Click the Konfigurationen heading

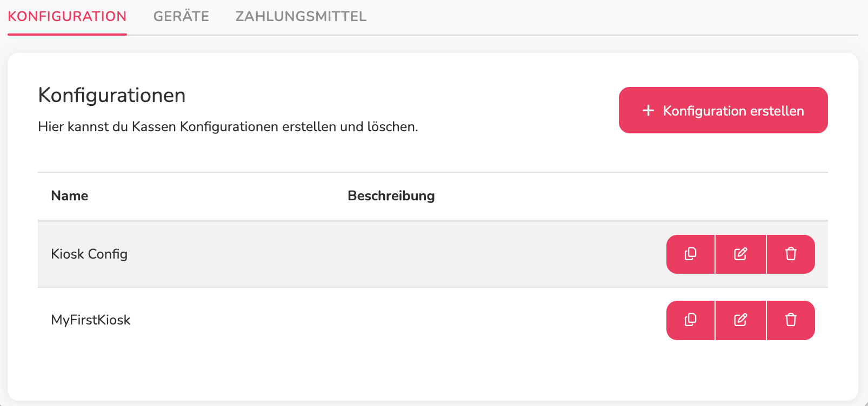click(x=112, y=95)
